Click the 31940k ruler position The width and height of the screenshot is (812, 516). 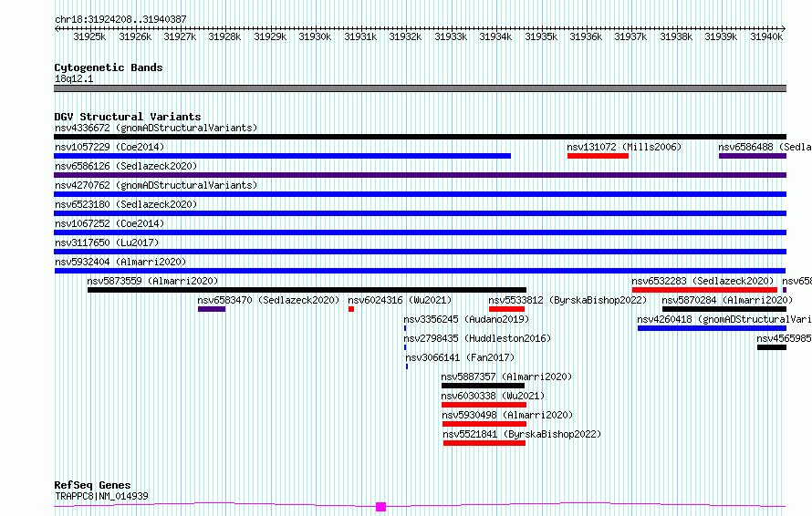click(x=766, y=36)
